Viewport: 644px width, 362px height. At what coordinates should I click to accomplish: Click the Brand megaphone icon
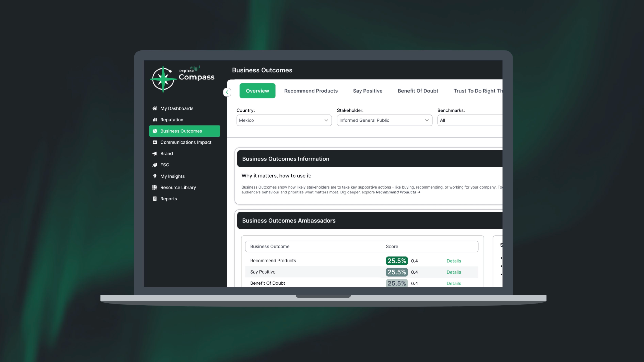[155, 153]
